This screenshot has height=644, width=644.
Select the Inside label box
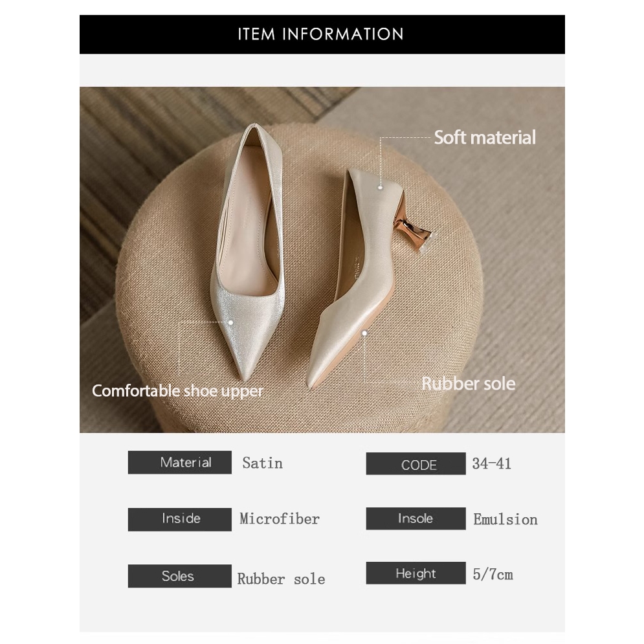[x=179, y=519]
